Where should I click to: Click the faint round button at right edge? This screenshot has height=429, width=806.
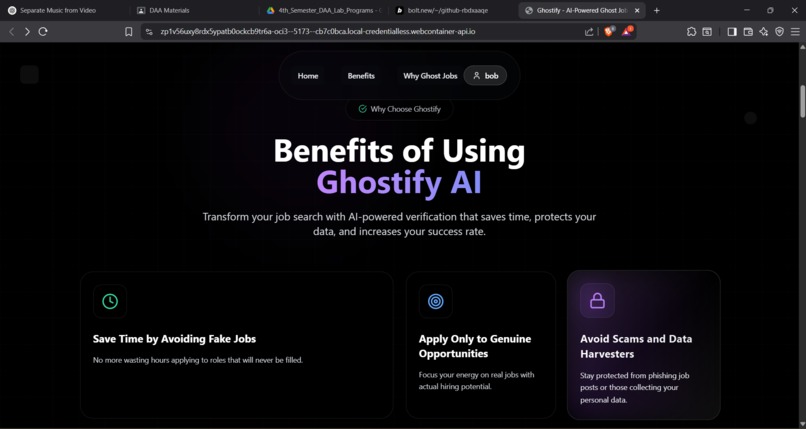[750, 118]
